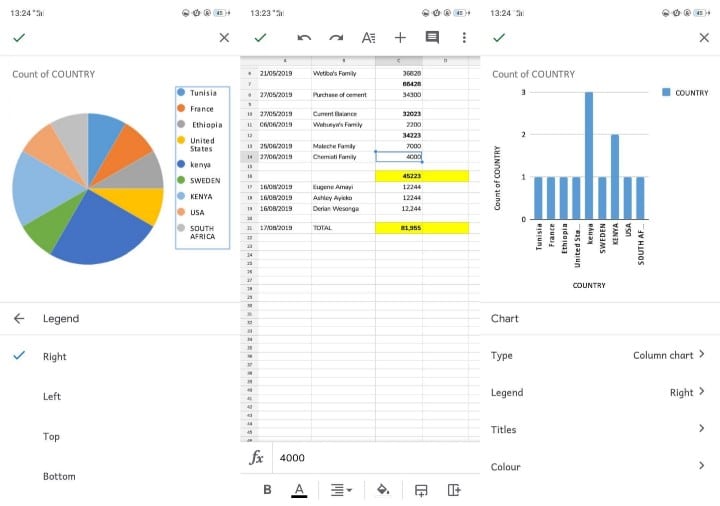The height and width of the screenshot is (506, 720).
Task: Click the United States legend label
Action: point(202,145)
